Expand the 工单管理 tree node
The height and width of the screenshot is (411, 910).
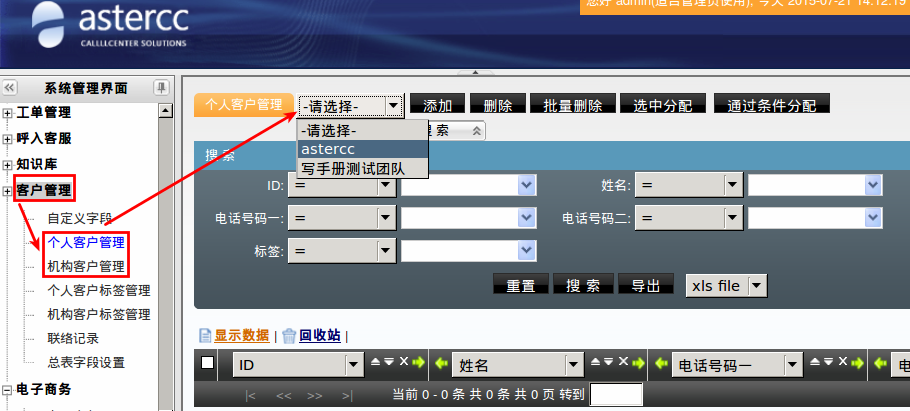pyautogui.click(x=8, y=112)
